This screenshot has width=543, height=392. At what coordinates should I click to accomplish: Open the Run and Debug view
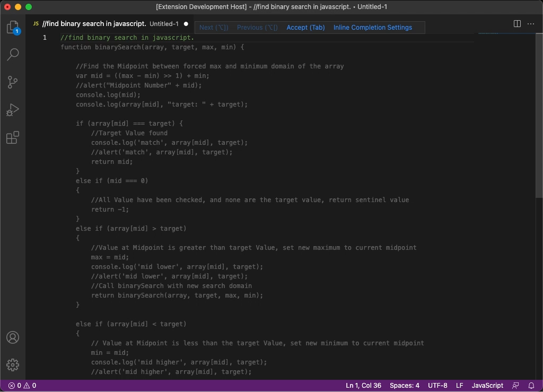pos(13,110)
